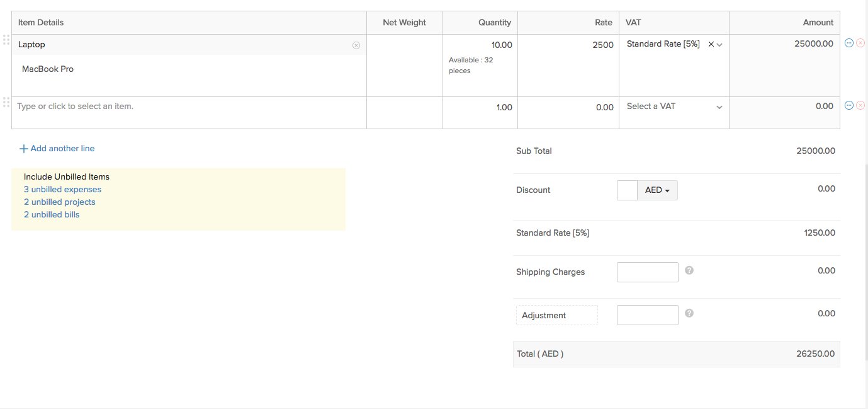Screen dimensions: 868x409
Task: Open the VAT dropdown on the Laptop row
Action: click(x=719, y=44)
